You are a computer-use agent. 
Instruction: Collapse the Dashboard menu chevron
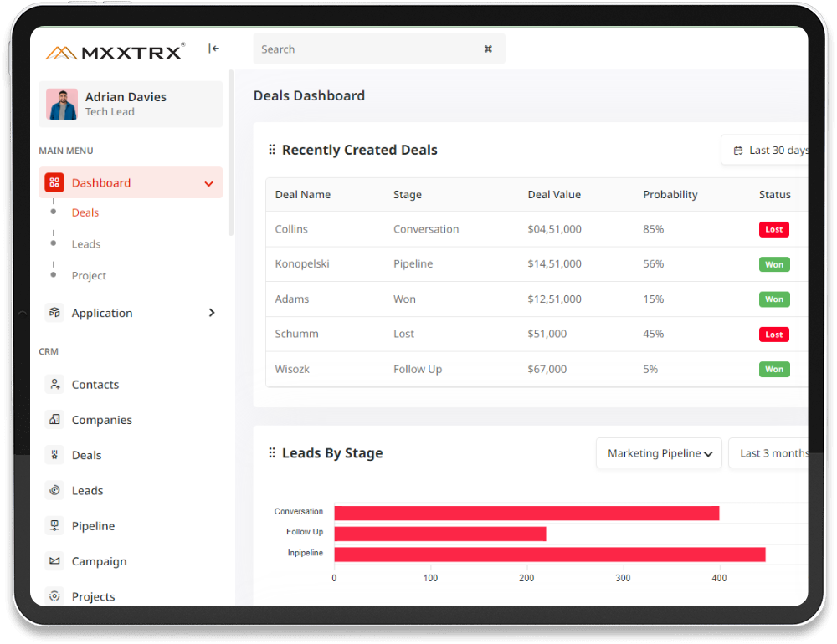[209, 183]
